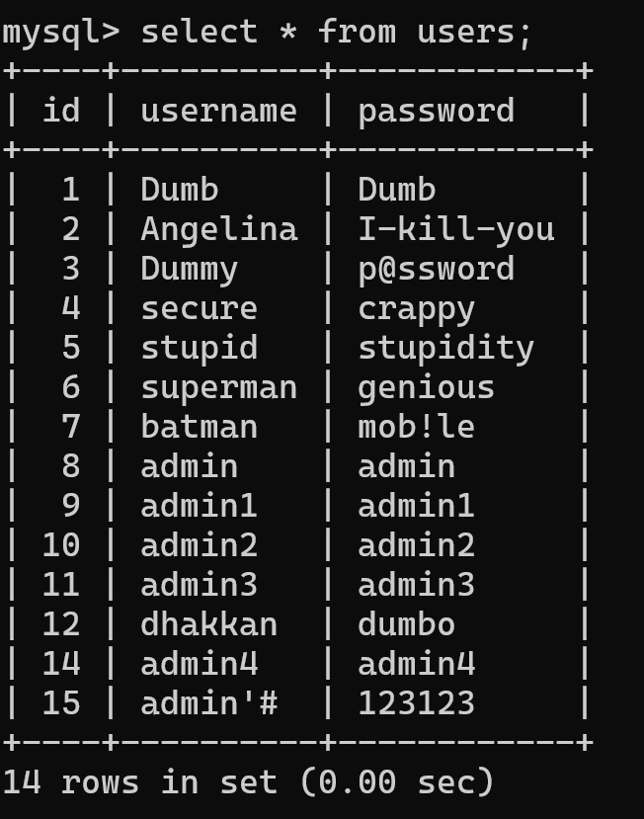Click the password '123123' value
The height and width of the screenshot is (819, 644).
[x=416, y=703]
